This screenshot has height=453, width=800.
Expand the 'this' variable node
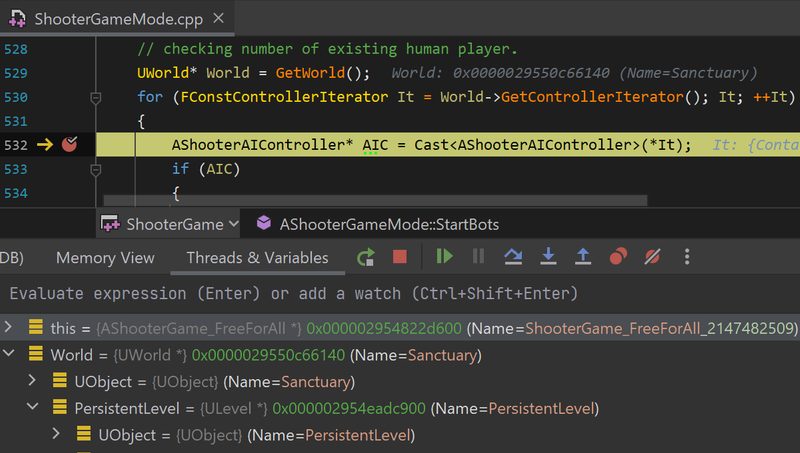9,327
